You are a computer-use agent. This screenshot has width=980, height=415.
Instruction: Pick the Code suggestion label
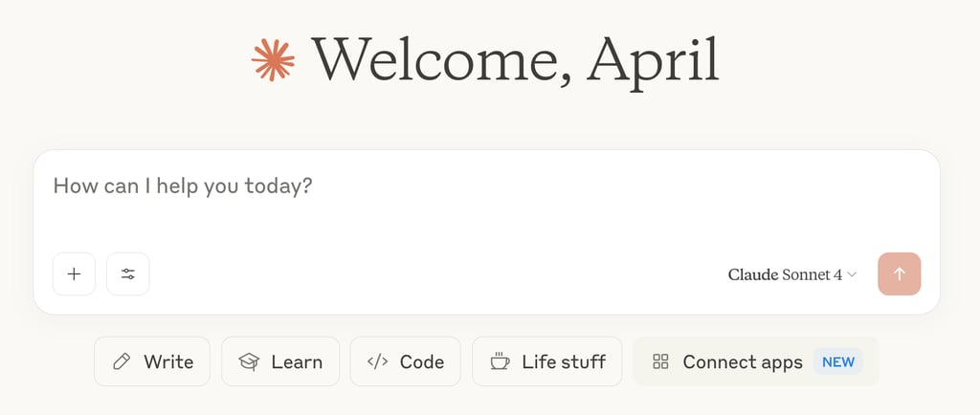[422, 361]
